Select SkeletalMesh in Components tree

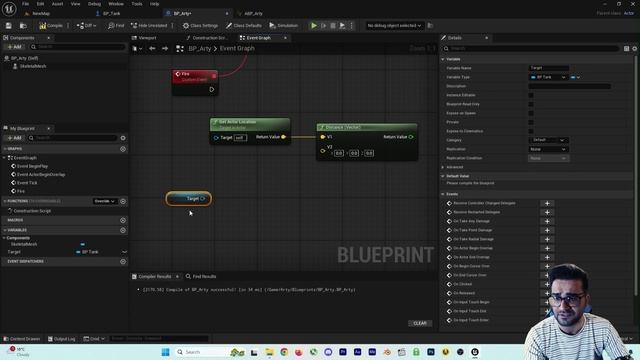pos(33,66)
